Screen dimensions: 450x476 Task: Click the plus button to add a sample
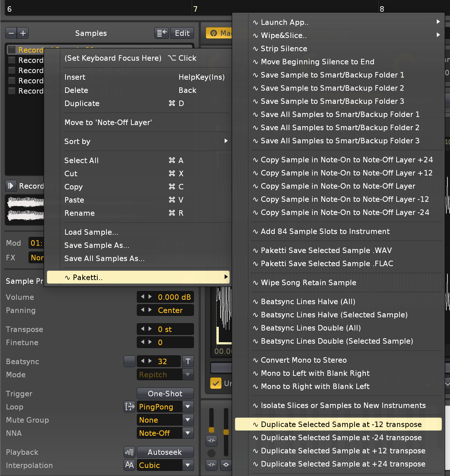[x=23, y=33]
